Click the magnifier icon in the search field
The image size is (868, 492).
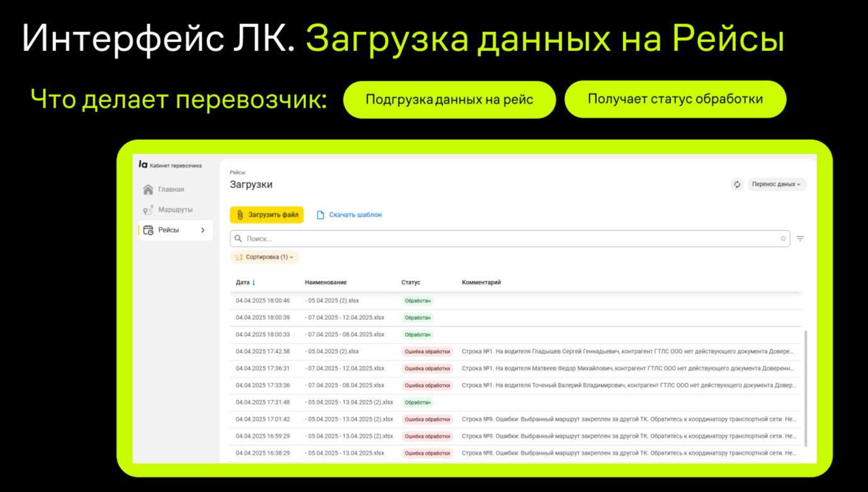point(239,238)
